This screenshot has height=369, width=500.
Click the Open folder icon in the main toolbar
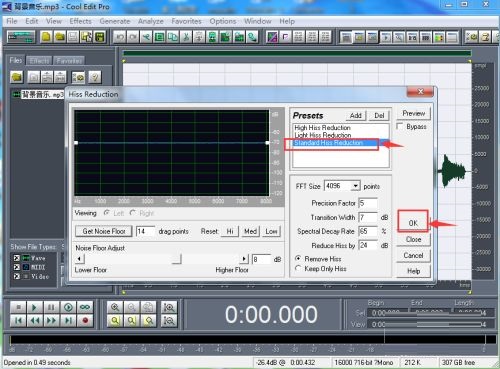coord(60,37)
